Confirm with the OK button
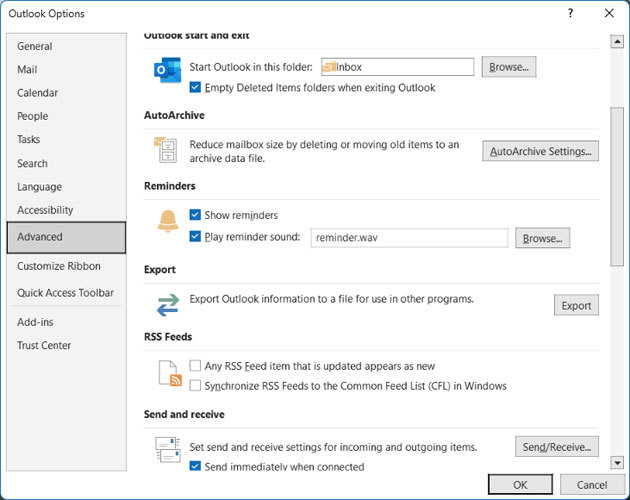 tap(520, 485)
